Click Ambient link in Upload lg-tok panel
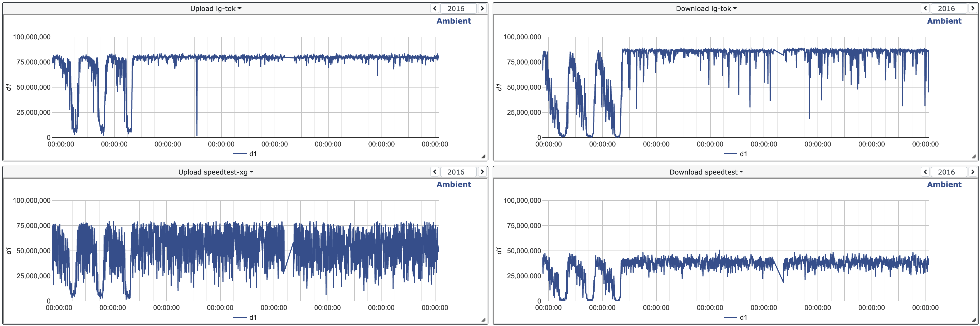This screenshot has width=980, height=326. coord(454,21)
